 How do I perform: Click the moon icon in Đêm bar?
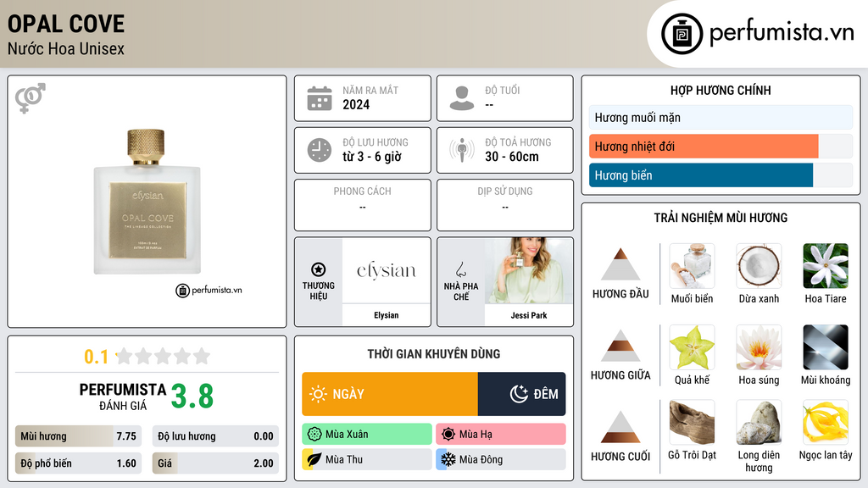tap(519, 394)
